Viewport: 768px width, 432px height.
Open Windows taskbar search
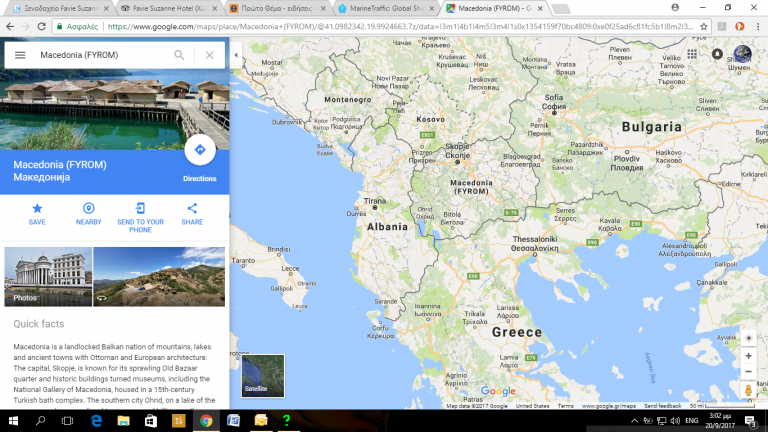[x=41, y=421]
